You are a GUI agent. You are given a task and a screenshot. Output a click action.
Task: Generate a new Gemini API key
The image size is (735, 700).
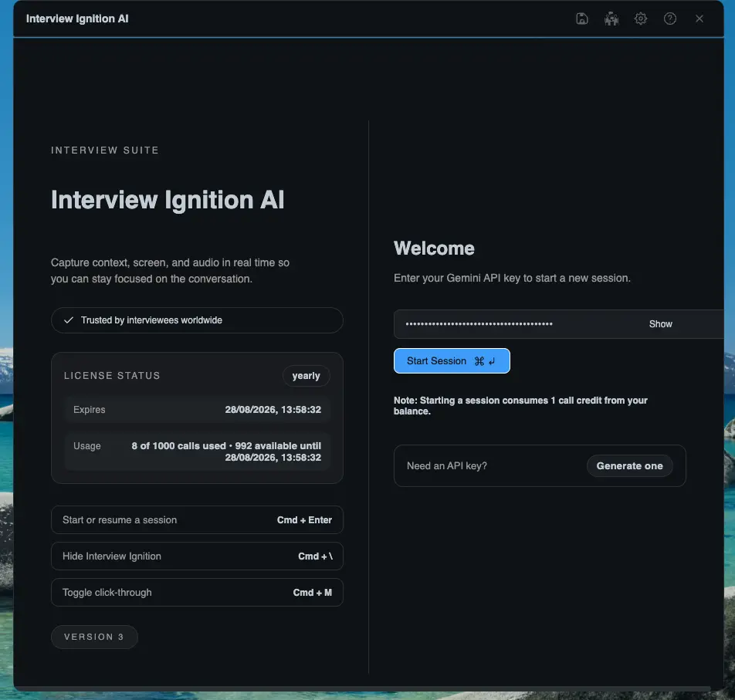pos(629,465)
